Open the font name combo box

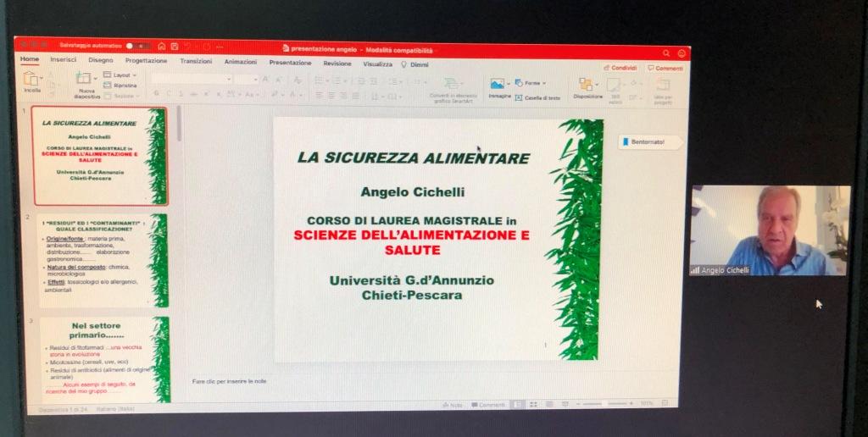point(192,79)
